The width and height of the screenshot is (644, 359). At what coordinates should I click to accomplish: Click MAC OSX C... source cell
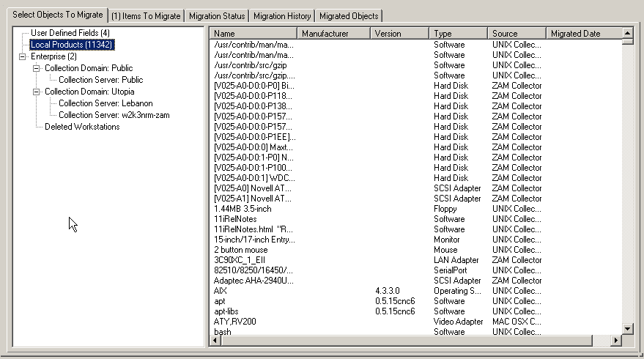pos(517,322)
